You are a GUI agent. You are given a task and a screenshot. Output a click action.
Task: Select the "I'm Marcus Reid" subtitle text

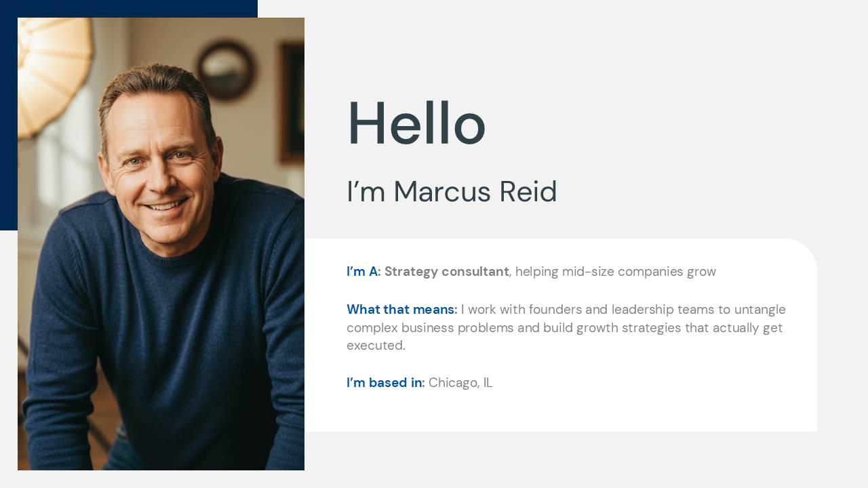click(x=452, y=192)
